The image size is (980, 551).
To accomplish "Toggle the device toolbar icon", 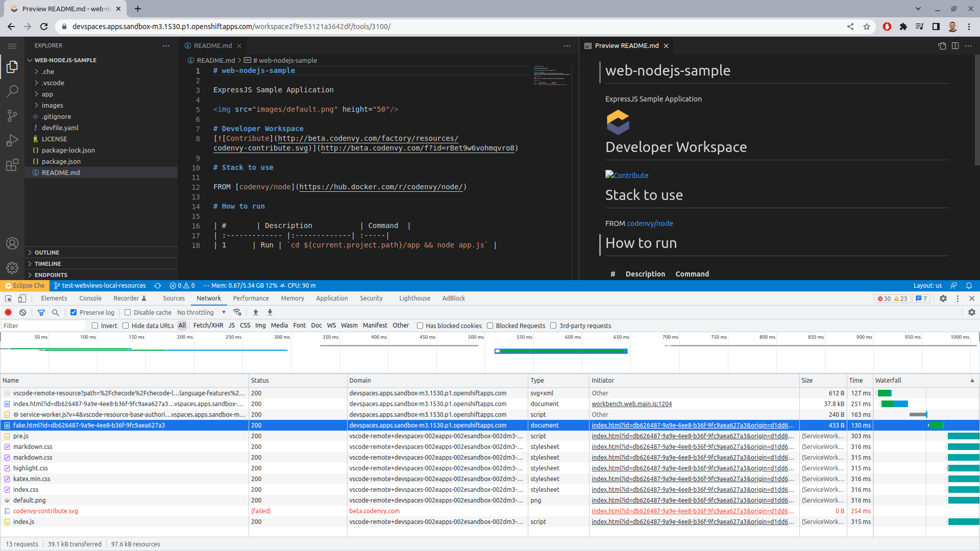I will click(22, 298).
